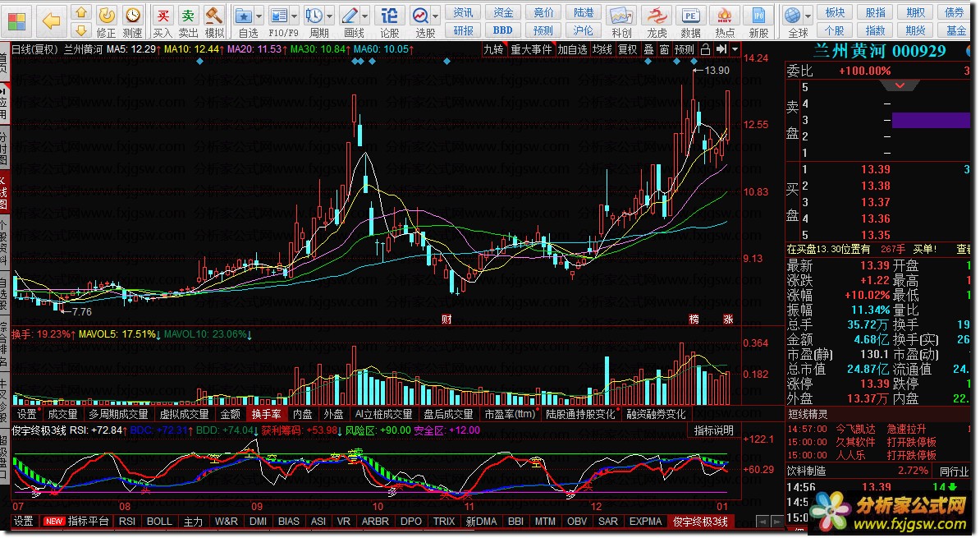Open the chart toolbar dropdown triangle
The image size is (980, 538).
coord(735,49)
